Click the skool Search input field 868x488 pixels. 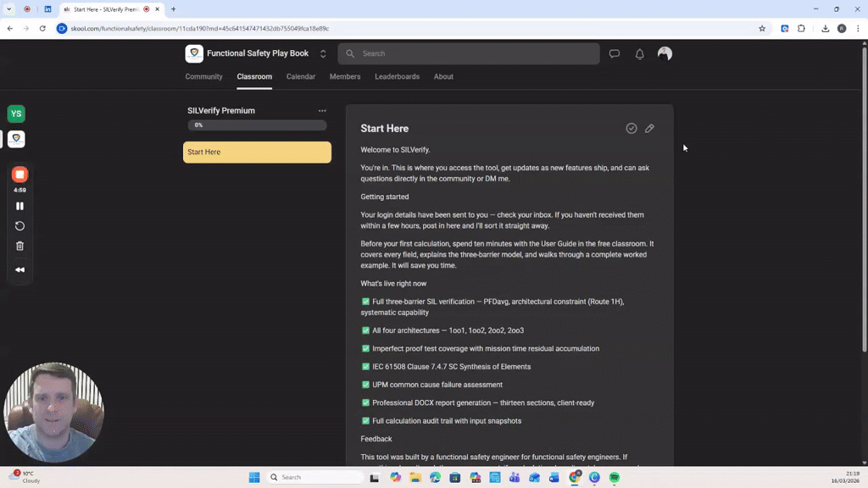click(x=468, y=53)
